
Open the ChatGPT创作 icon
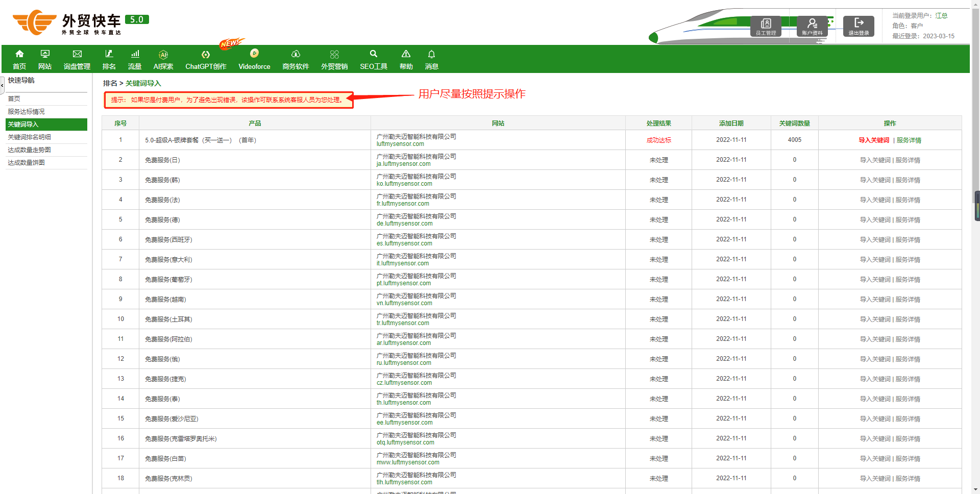tap(206, 55)
